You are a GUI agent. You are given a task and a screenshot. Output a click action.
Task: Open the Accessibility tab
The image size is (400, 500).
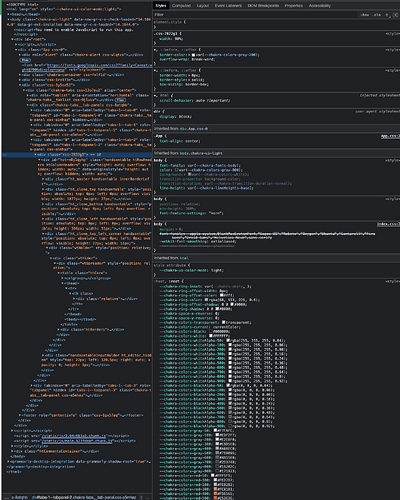coord(320,6)
